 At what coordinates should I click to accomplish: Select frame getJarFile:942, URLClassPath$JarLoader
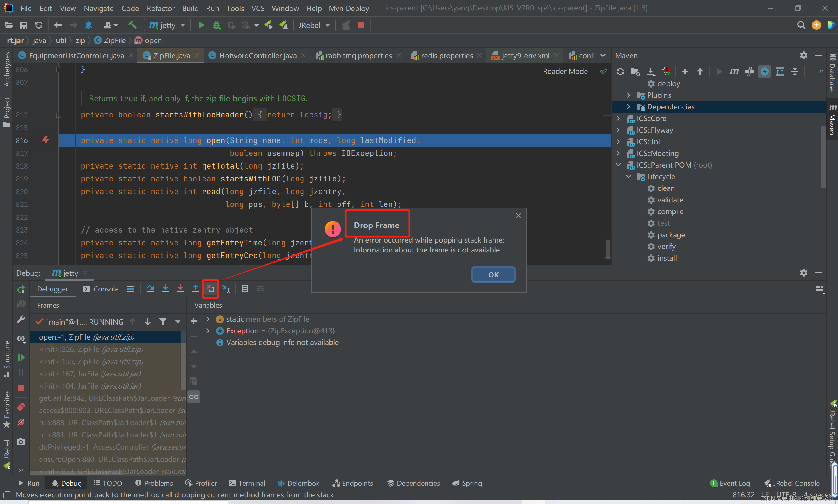click(108, 398)
